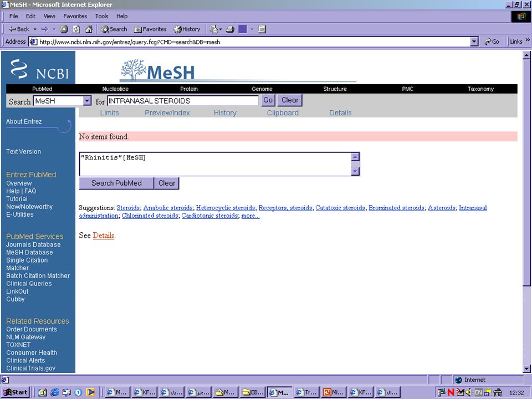
Task: Open the Mail icon dropdown arrow
Action: coord(221,29)
